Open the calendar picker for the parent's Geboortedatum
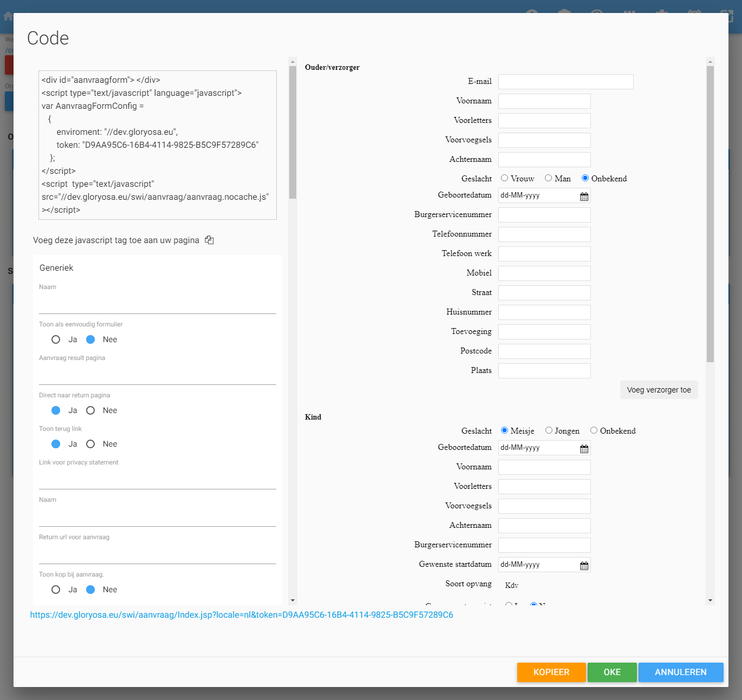Screen dimensions: 742x700 pyautogui.click(x=584, y=196)
